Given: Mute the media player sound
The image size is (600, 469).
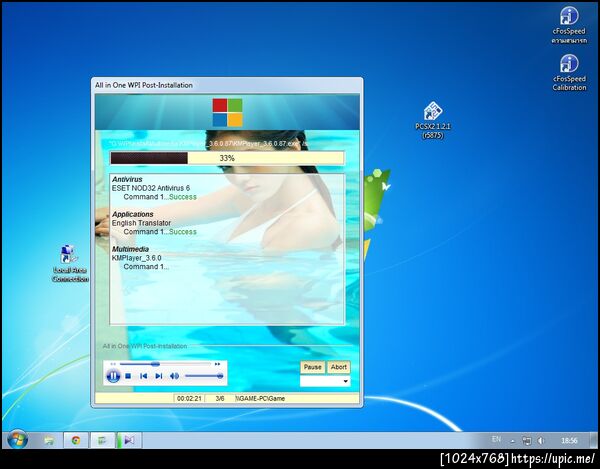Looking at the screenshot, I should pos(174,376).
